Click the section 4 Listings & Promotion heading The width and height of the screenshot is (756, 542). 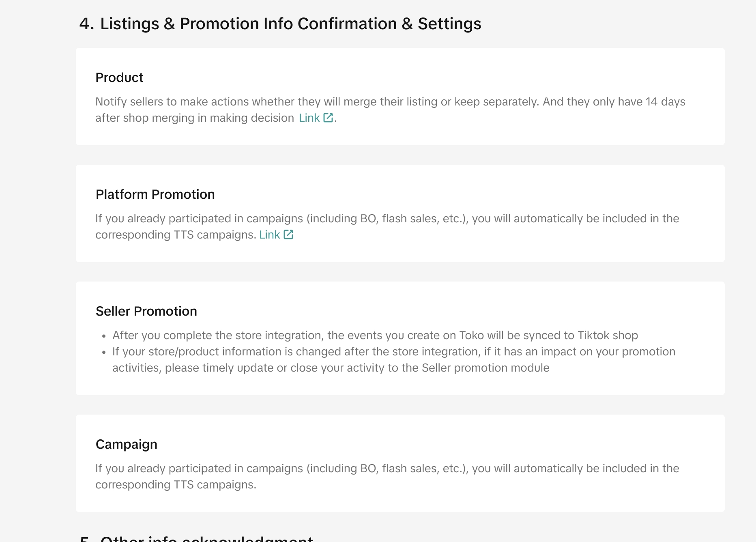[x=280, y=24]
